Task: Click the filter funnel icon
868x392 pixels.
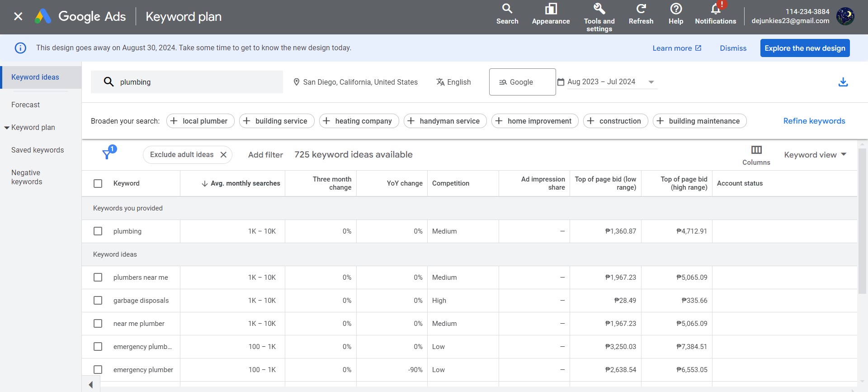Action: tap(107, 155)
